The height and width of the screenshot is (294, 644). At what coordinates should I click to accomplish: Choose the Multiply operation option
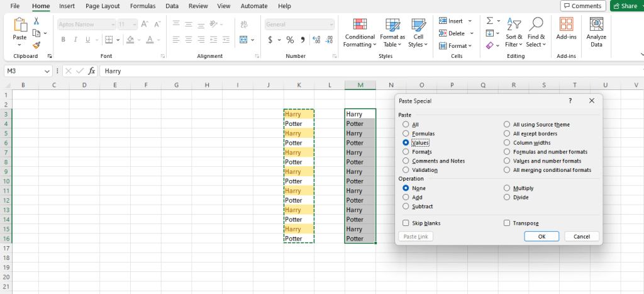(x=507, y=188)
